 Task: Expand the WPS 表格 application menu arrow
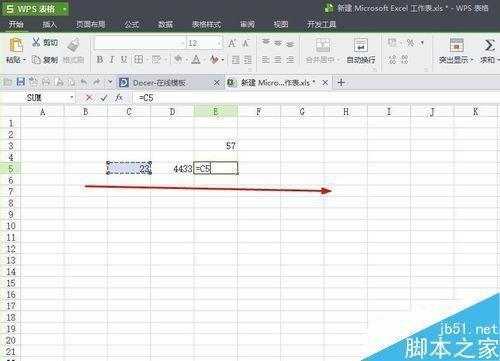pos(64,9)
